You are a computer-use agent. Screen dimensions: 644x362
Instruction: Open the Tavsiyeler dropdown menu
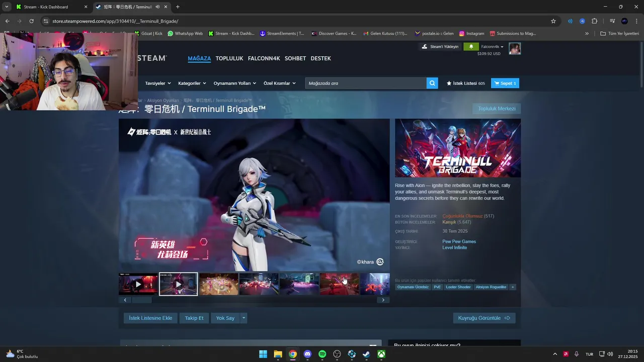[x=158, y=83]
